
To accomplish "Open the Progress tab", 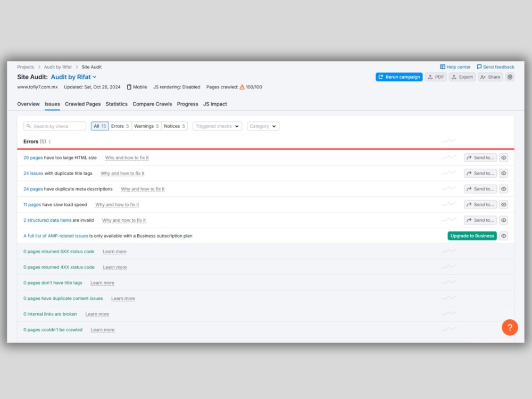I will pyautogui.click(x=187, y=104).
